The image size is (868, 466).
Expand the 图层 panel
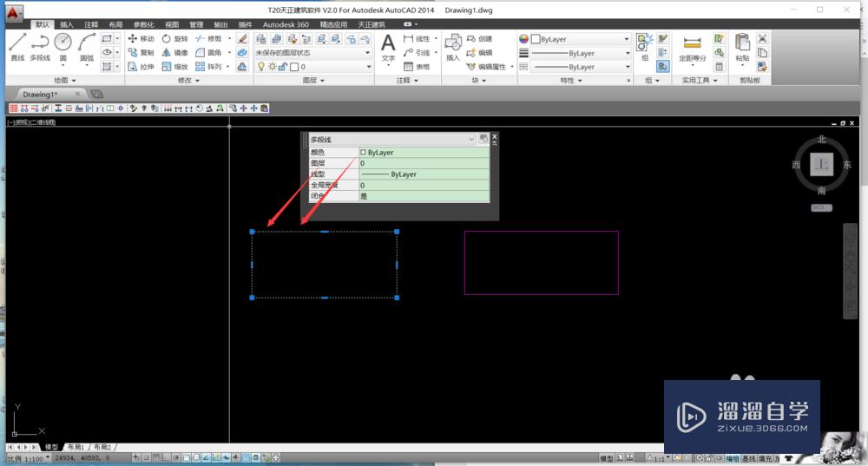click(313, 80)
